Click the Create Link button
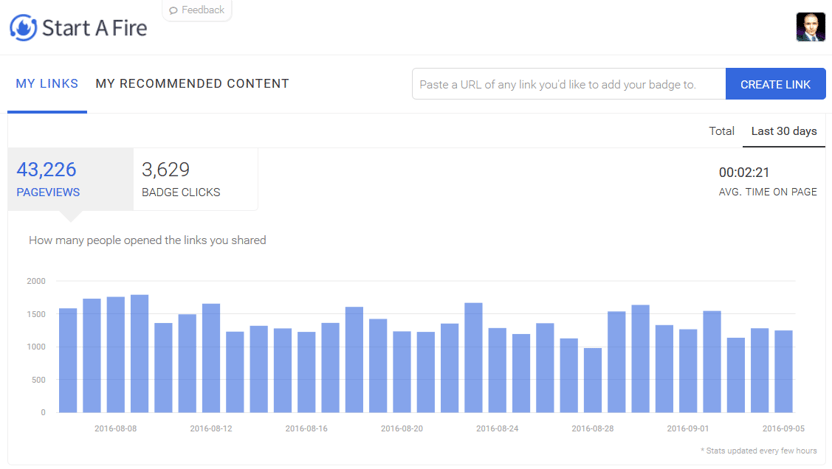Image resolution: width=832 pixels, height=469 pixels. coord(775,84)
